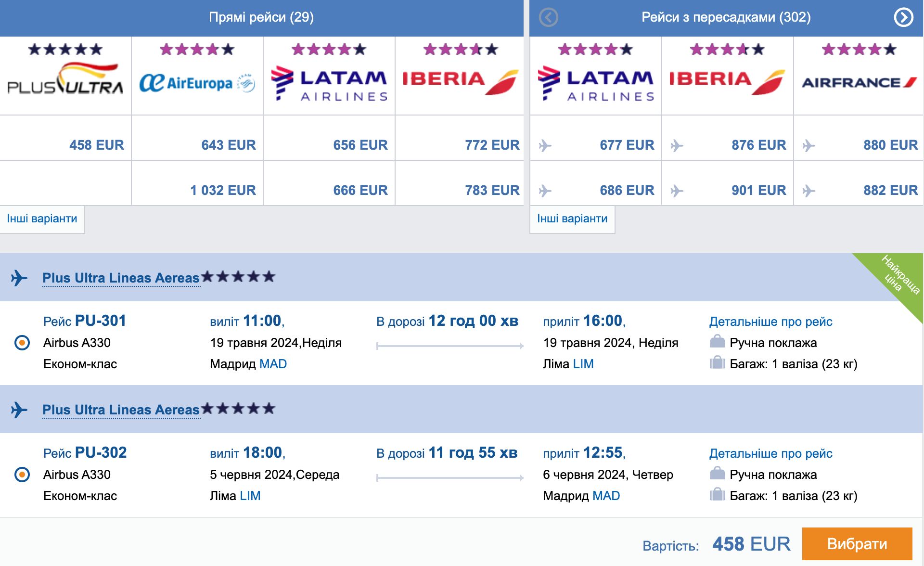Open details for flight PU-302
Image resolution: width=924 pixels, height=566 pixels.
click(770, 453)
